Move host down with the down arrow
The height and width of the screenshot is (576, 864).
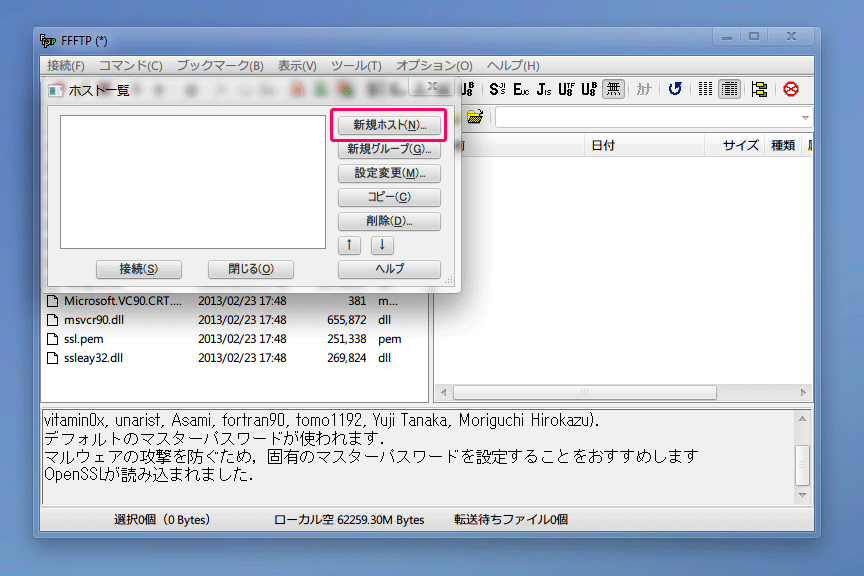point(382,245)
